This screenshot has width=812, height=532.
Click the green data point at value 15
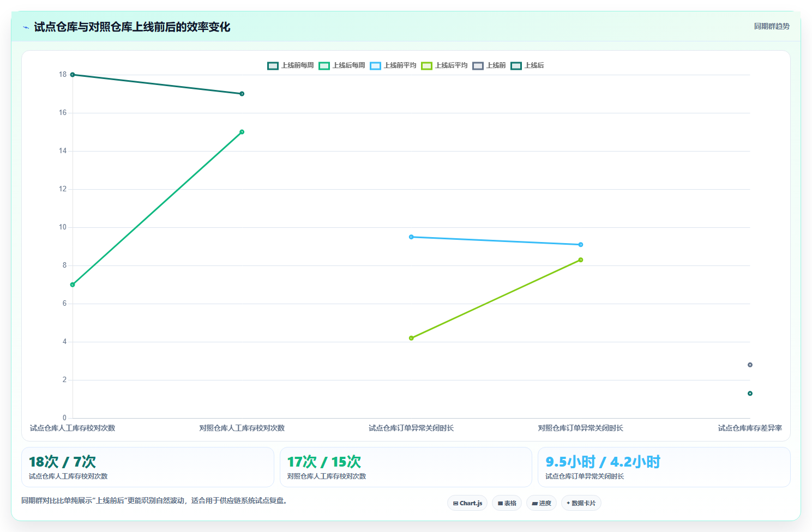point(242,132)
